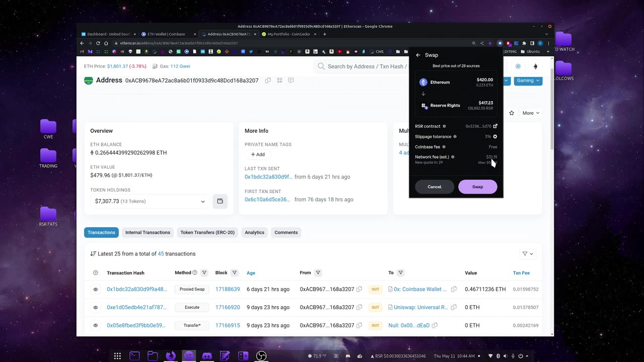Open the Ethereum network selector icon
644x362 pixels.
tap(535, 66)
